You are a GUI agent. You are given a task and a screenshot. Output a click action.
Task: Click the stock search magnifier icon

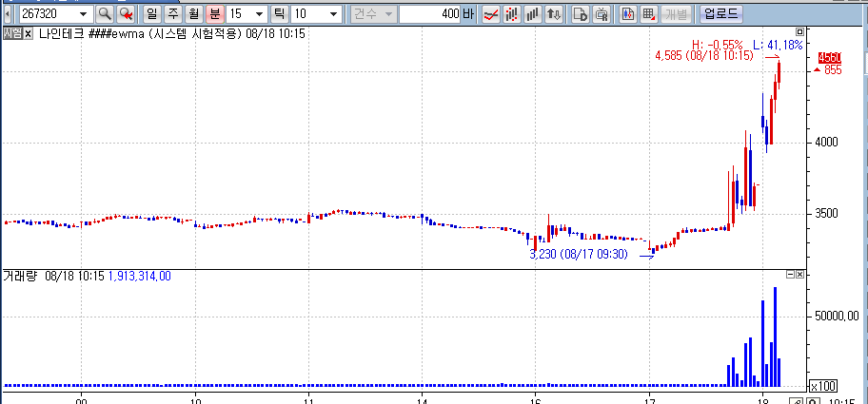click(105, 14)
